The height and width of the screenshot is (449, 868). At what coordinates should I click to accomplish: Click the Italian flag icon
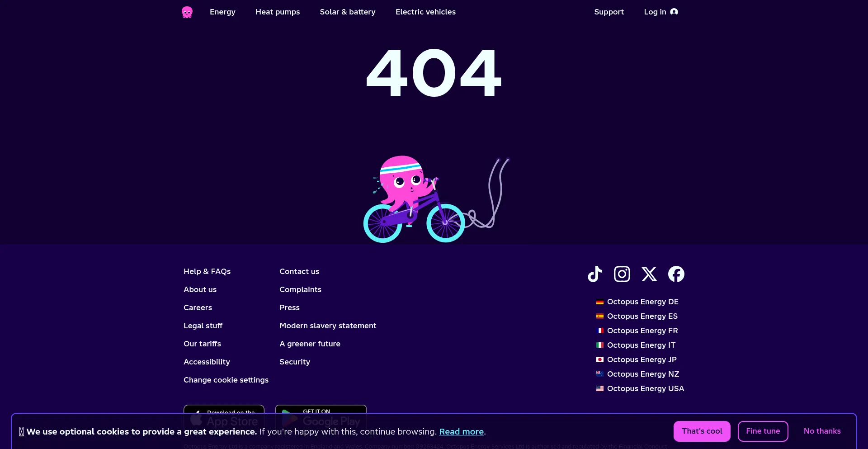pyautogui.click(x=600, y=345)
